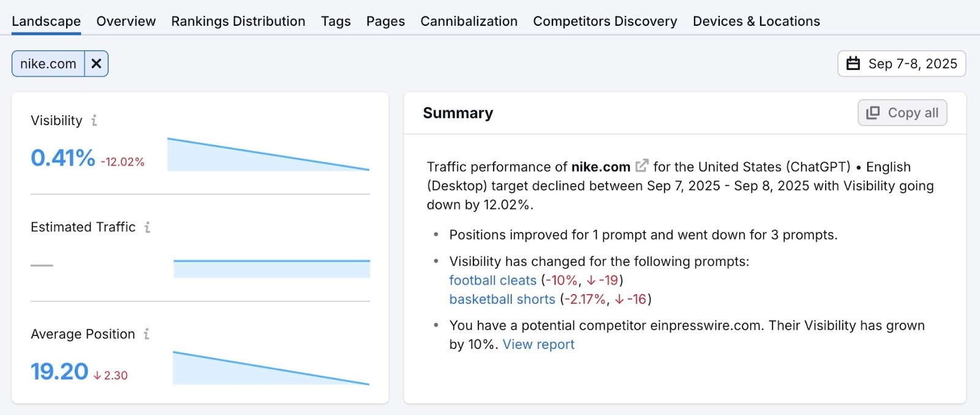
Task: Switch to the Cannibalization tab
Action: 469,21
